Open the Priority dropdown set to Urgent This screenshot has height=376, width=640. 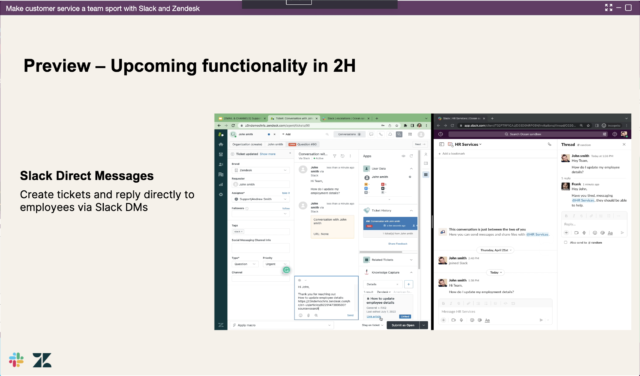pos(276,264)
